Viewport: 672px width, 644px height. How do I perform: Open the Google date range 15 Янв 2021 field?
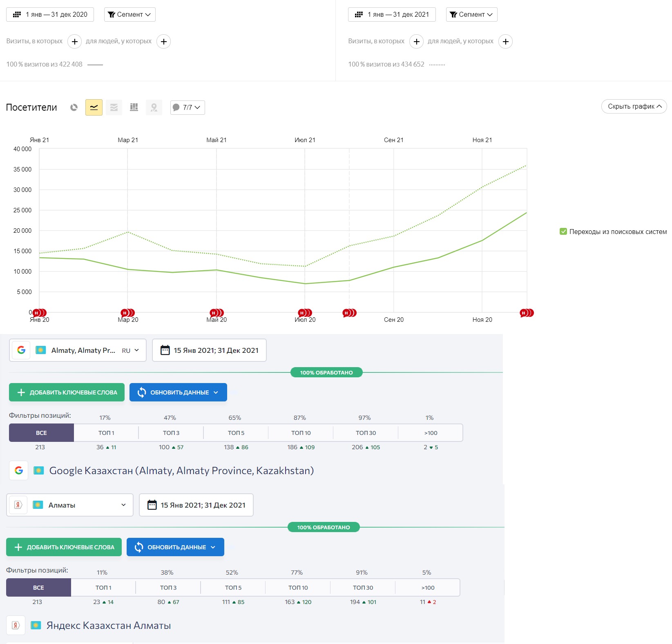click(209, 350)
